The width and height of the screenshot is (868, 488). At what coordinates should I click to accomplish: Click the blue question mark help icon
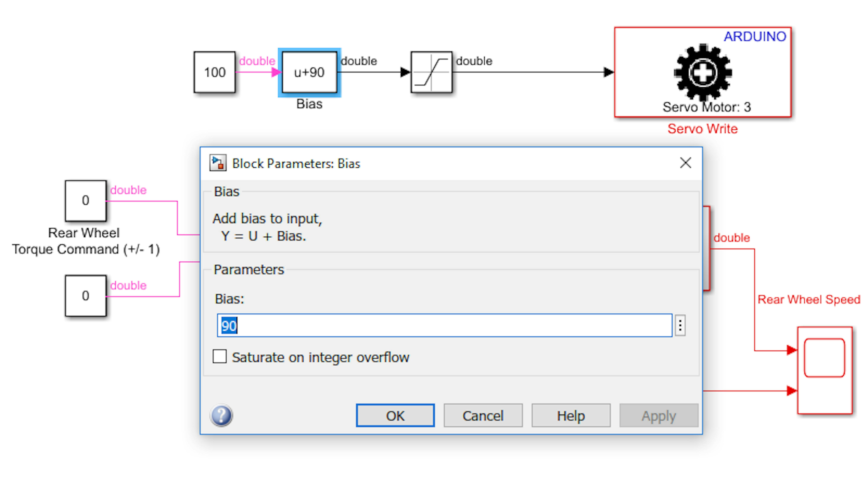tap(221, 415)
